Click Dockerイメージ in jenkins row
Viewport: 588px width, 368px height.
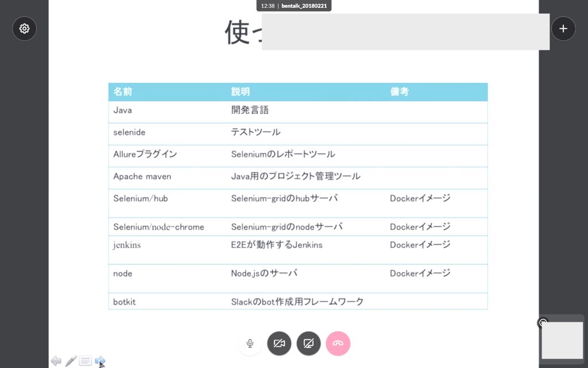420,245
